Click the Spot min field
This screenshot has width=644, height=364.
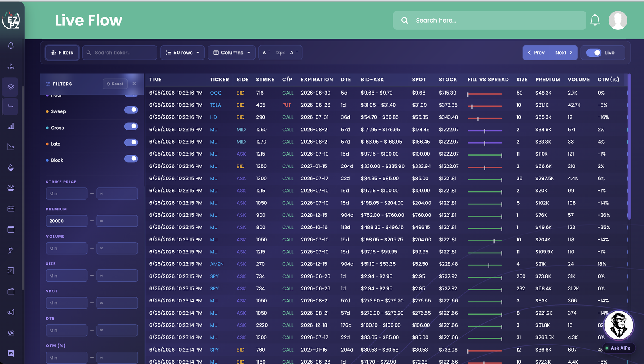pyautogui.click(x=66, y=303)
